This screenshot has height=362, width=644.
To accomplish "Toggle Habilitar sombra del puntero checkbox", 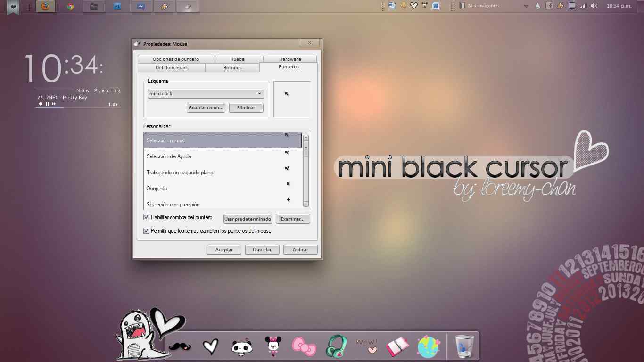I will point(146,218).
